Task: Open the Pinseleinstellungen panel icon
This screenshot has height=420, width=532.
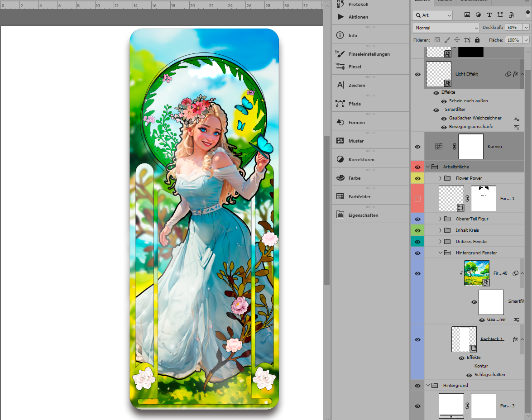Action: (340, 53)
